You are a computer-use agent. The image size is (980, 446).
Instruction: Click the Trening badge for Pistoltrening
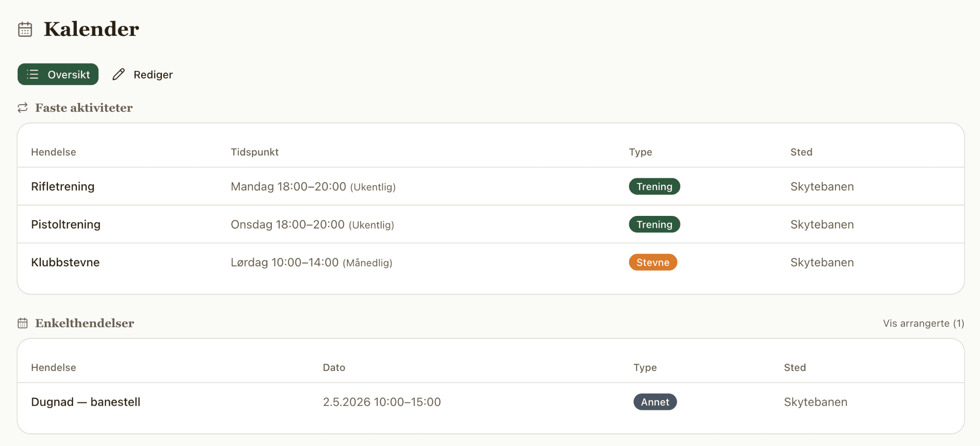point(654,224)
